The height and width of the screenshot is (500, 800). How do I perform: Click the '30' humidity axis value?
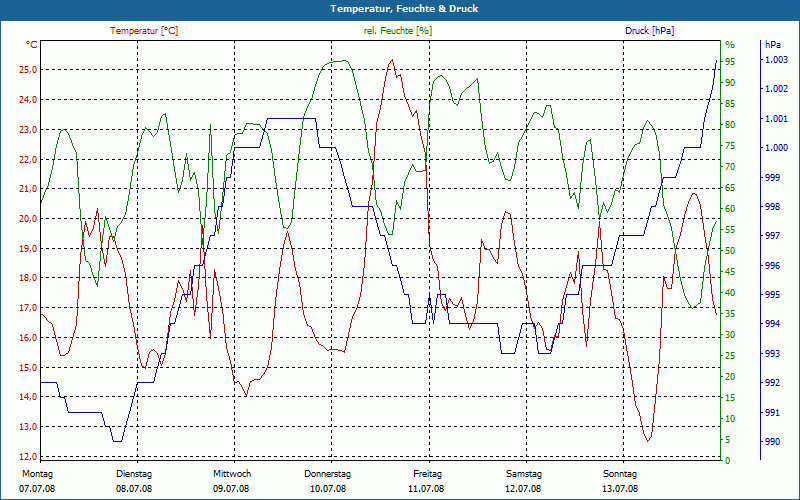730,335
